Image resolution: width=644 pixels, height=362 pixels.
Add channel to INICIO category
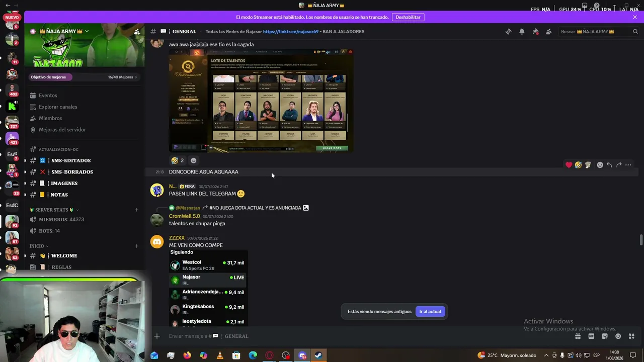tap(136, 246)
